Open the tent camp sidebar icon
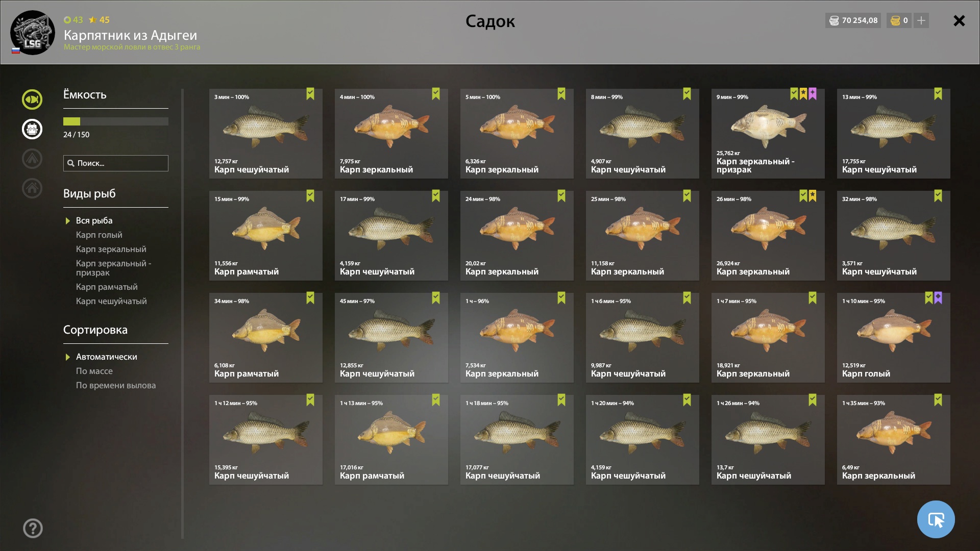Screen dimensions: 980x551 click(x=32, y=159)
